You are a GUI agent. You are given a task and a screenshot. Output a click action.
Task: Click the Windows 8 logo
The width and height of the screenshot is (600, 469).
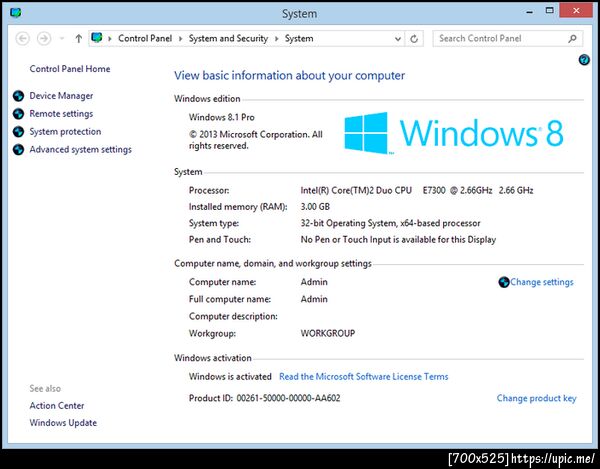click(x=454, y=133)
